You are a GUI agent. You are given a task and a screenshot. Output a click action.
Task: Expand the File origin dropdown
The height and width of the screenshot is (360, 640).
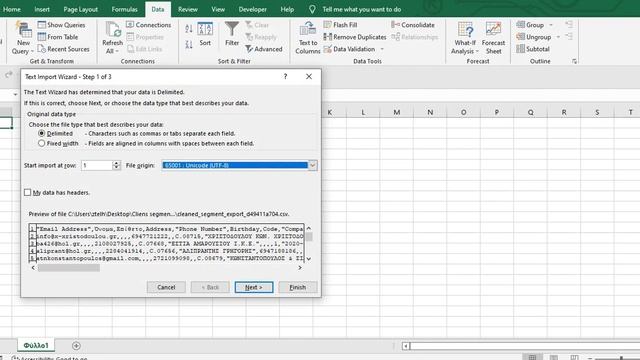click(x=313, y=165)
